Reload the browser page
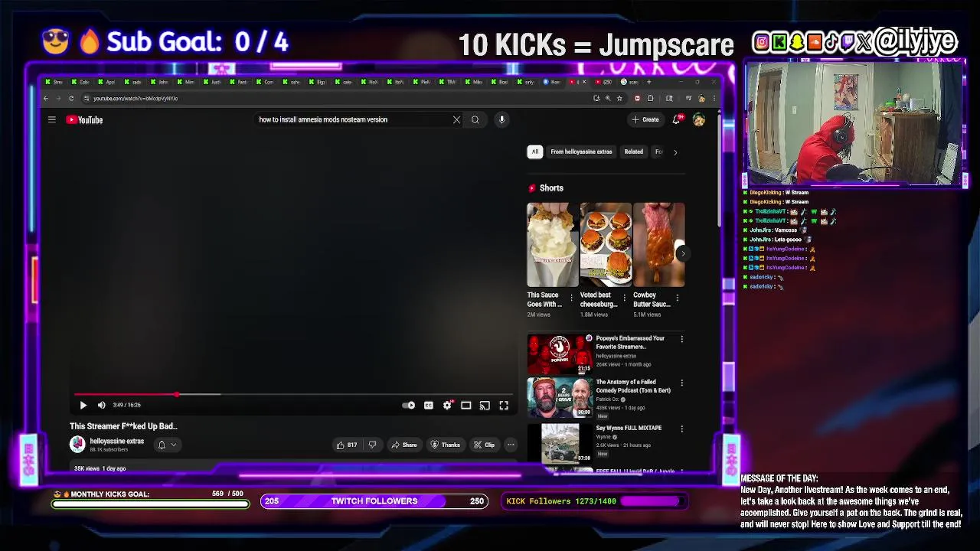980x551 pixels. pos(71,98)
